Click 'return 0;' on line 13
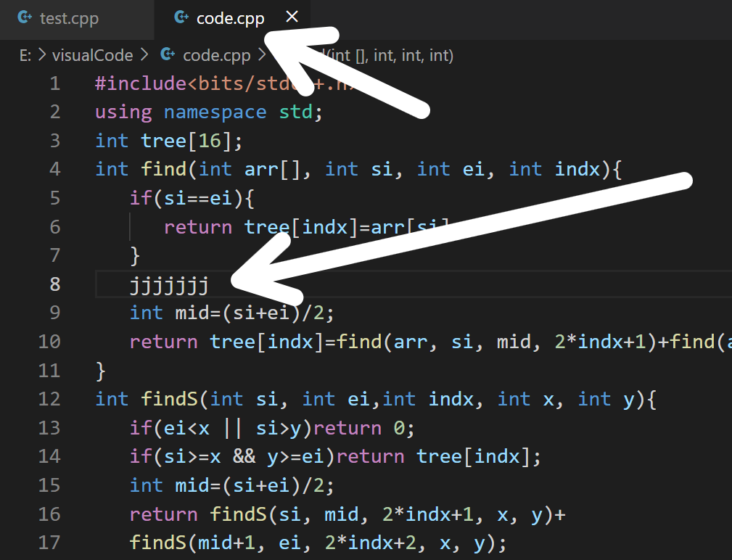This screenshot has height=560, width=732. click(x=363, y=429)
